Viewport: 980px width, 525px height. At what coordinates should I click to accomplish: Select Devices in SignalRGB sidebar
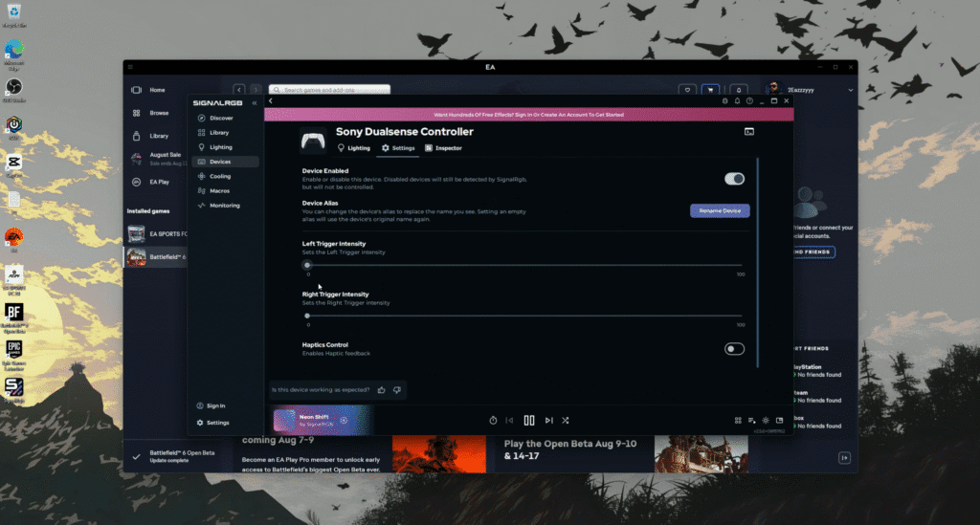(226, 162)
